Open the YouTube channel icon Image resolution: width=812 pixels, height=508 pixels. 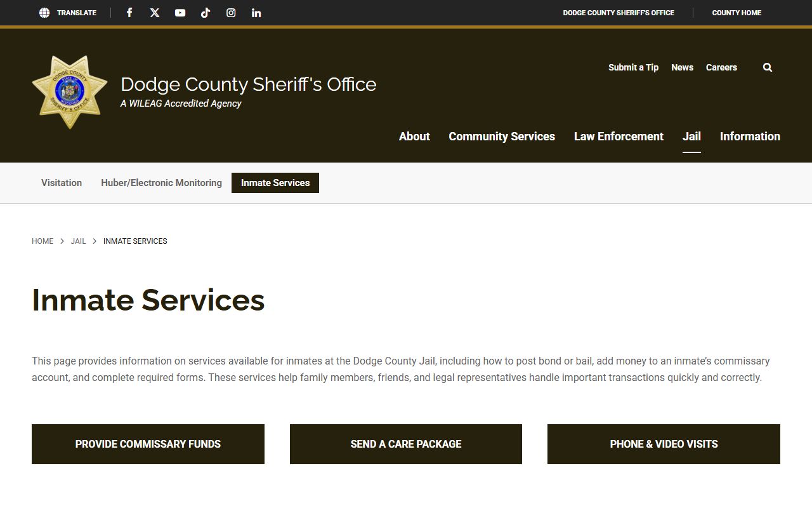coord(180,13)
